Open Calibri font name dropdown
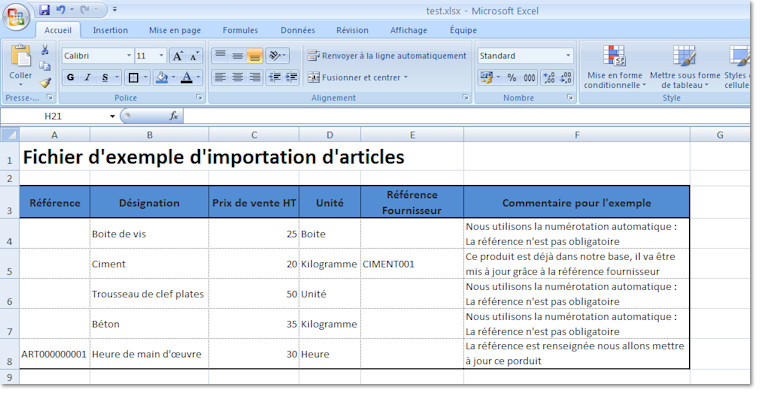Image resolution: width=760 pixels, height=394 pixels. [129, 56]
